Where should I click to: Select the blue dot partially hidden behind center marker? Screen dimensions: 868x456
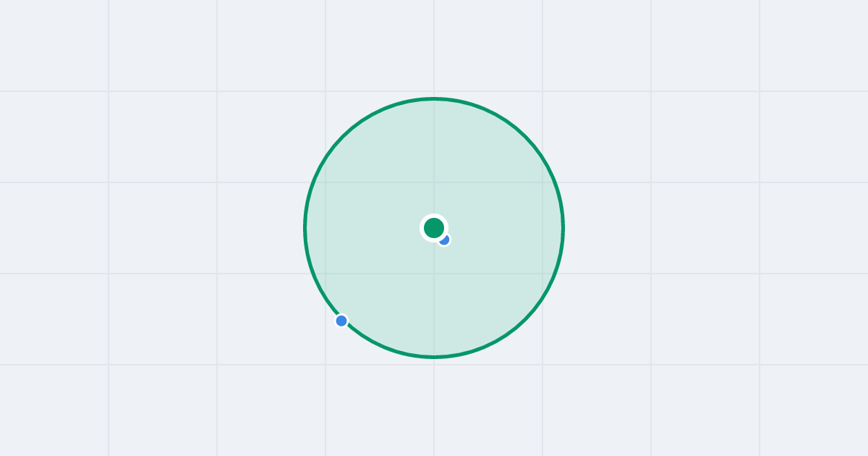[446, 240]
